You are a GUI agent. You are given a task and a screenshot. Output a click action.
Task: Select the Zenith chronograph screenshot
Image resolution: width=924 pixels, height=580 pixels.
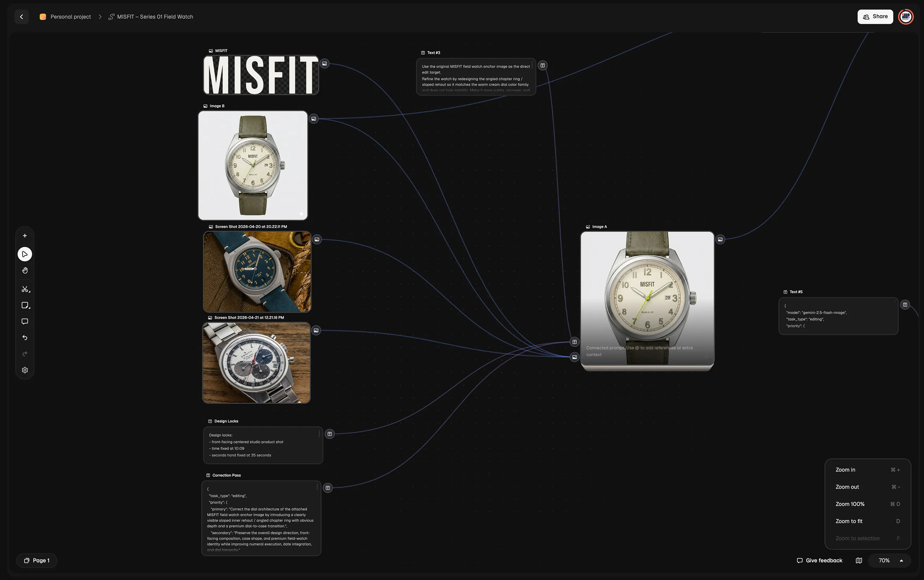pyautogui.click(x=256, y=363)
